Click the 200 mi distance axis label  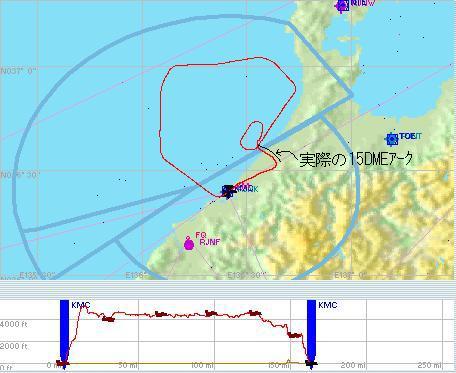click(353, 365)
